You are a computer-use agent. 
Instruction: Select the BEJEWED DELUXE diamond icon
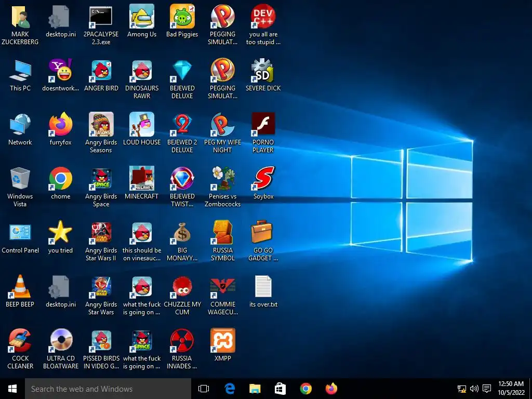coord(182,71)
